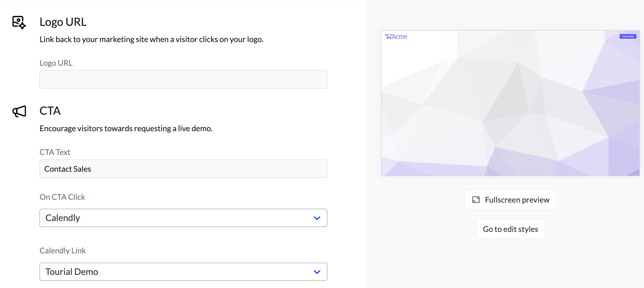The width and height of the screenshot is (644, 288).
Task: Focus the empty Logo URL input field
Action: (x=183, y=79)
